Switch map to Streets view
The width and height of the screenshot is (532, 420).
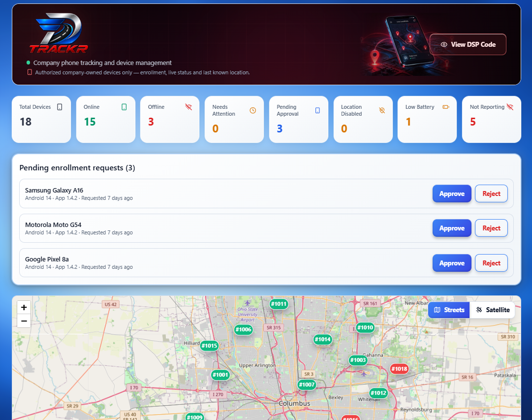[449, 310]
